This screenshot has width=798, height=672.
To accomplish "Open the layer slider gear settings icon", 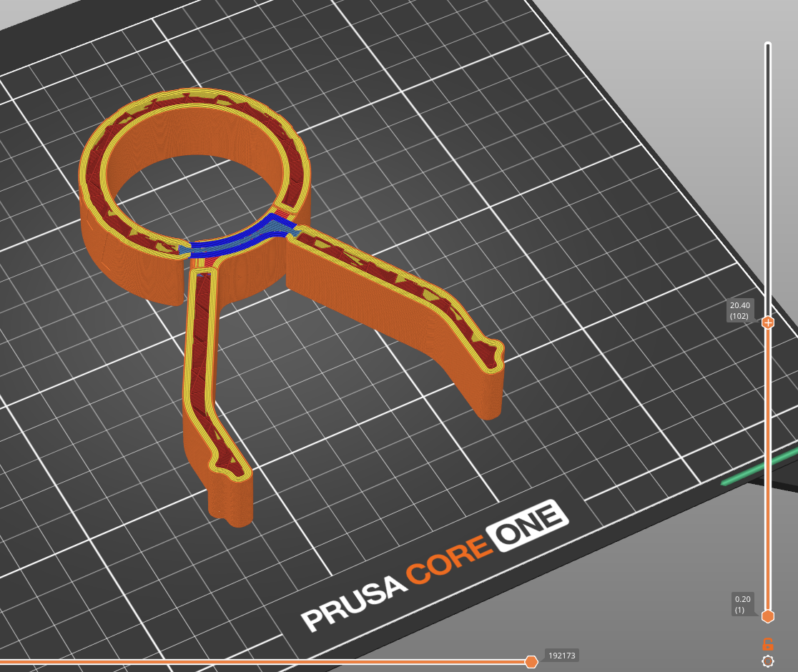I will [x=767, y=661].
